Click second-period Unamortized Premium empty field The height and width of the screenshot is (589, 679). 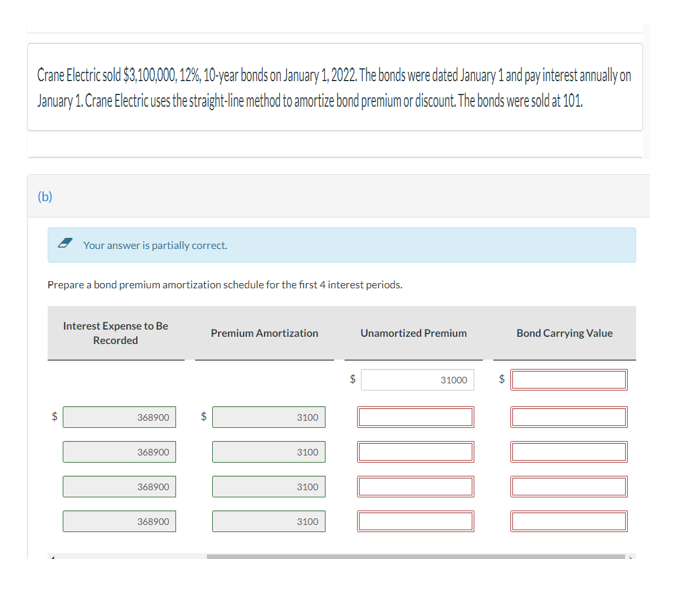[416, 452]
